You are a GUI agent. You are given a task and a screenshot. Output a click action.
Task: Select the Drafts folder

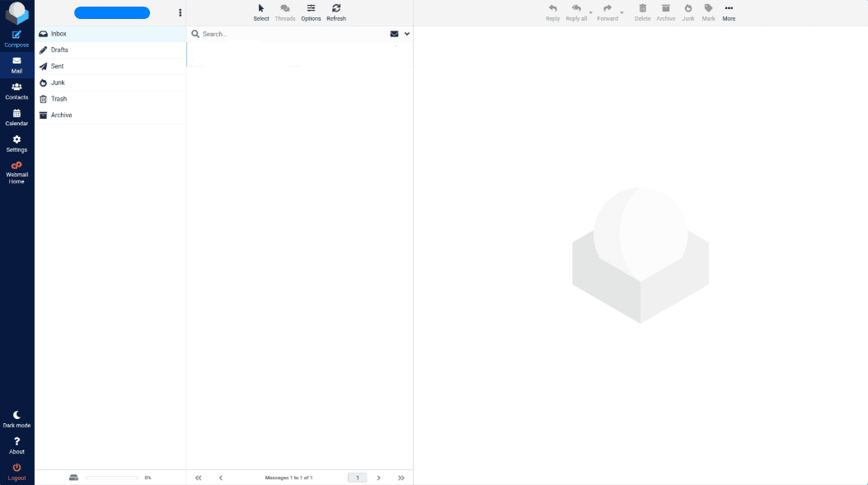pos(59,50)
